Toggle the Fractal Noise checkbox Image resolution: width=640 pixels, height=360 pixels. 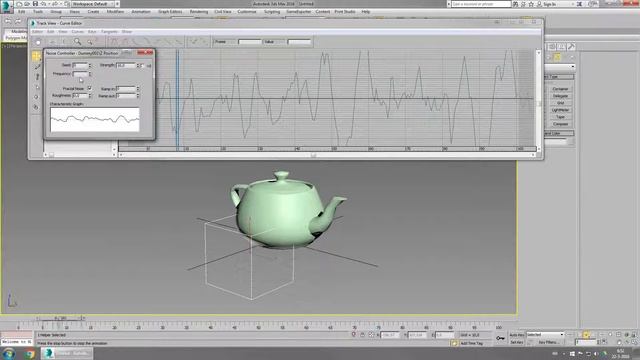(89, 88)
